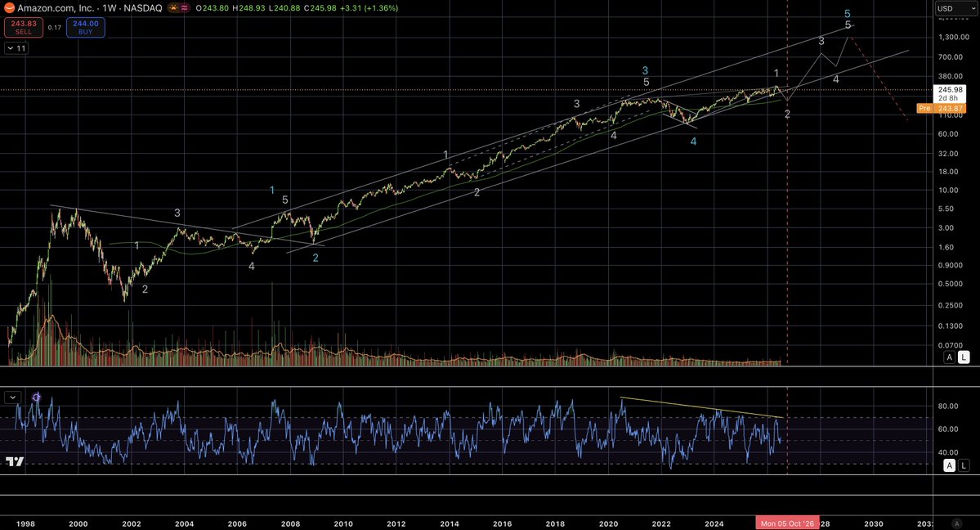This screenshot has width=980, height=530.
Task: Toggle log scale L on RSI pane
Action: pyautogui.click(x=964, y=465)
